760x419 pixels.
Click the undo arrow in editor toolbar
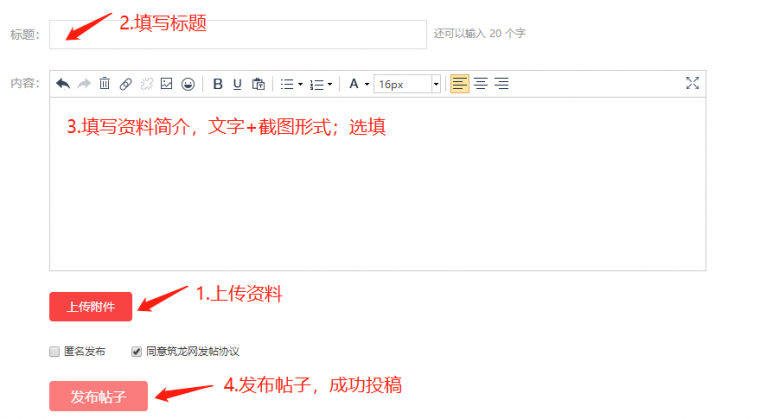(63, 84)
